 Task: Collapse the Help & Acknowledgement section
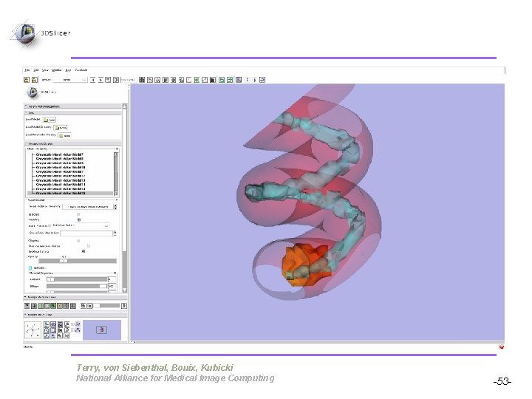[72, 106]
